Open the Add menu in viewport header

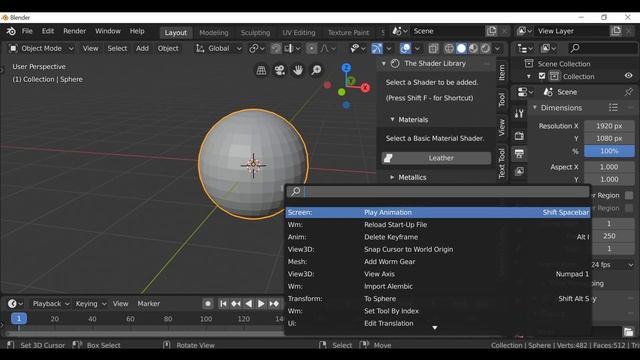tap(142, 49)
